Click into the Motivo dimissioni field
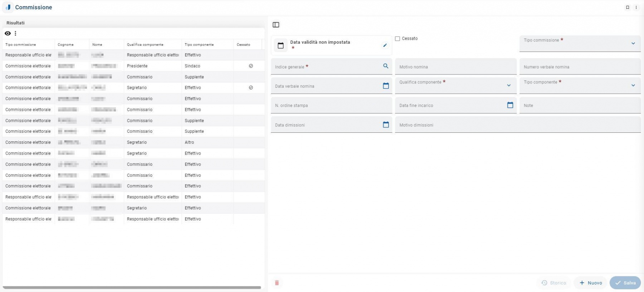The image size is (644, 292). coord(518,125)
